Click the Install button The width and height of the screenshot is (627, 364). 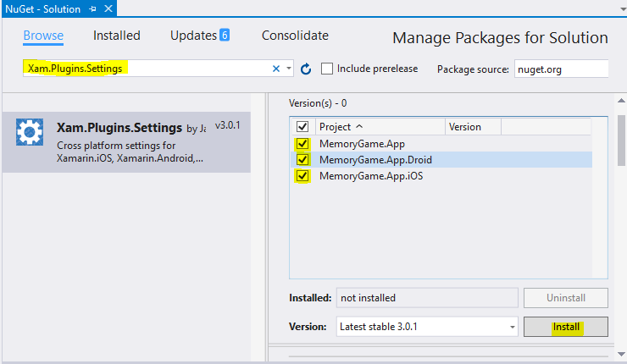566,327
